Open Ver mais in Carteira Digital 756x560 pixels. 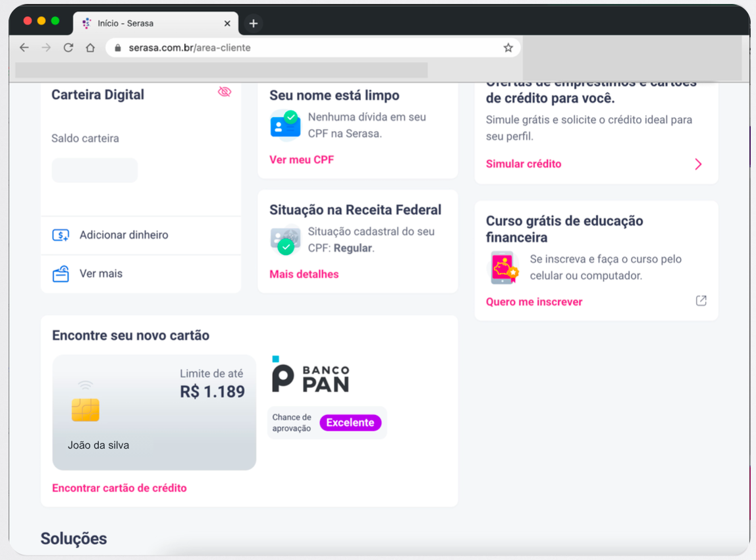(141, 273)
